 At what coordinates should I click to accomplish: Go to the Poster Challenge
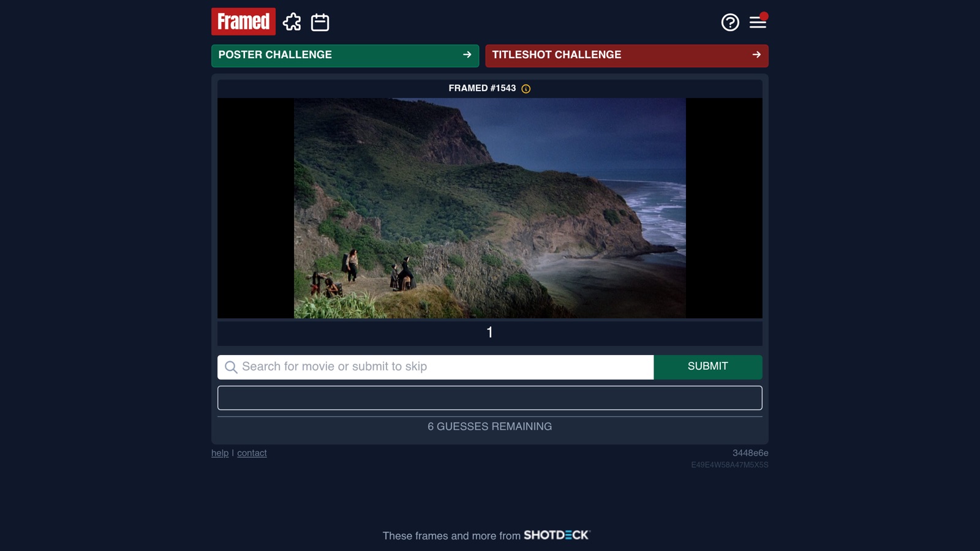(345, 55)
